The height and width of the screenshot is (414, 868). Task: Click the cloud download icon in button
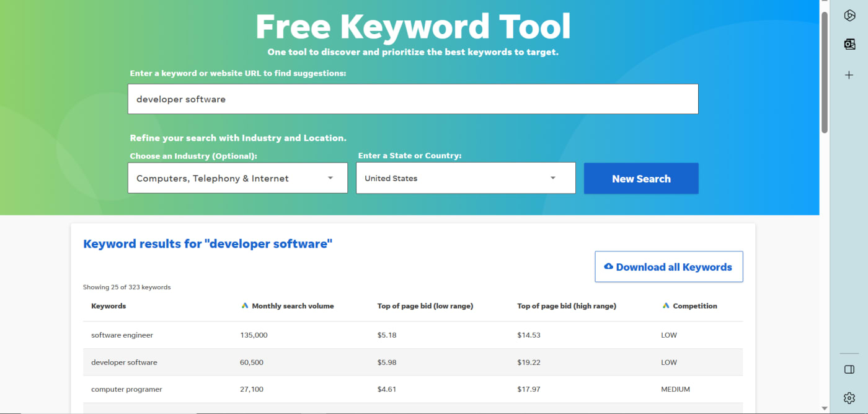[x=608, y=266]
